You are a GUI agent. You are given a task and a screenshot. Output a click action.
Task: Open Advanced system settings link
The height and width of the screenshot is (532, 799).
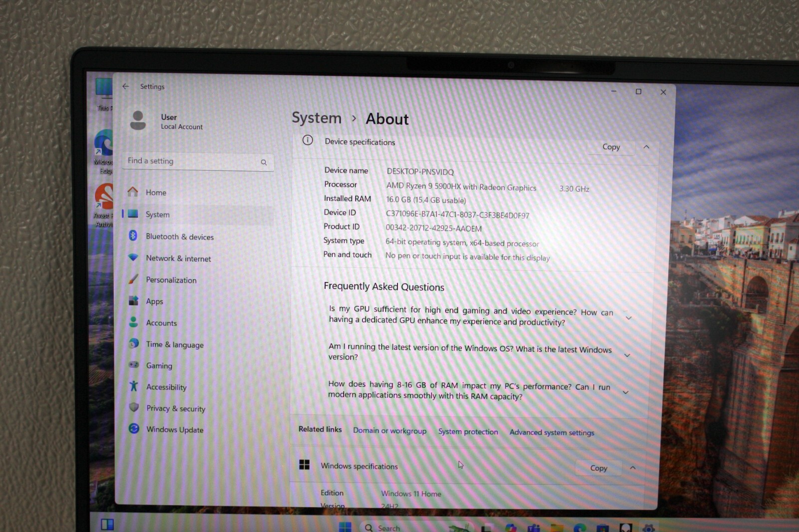(552, 432)
